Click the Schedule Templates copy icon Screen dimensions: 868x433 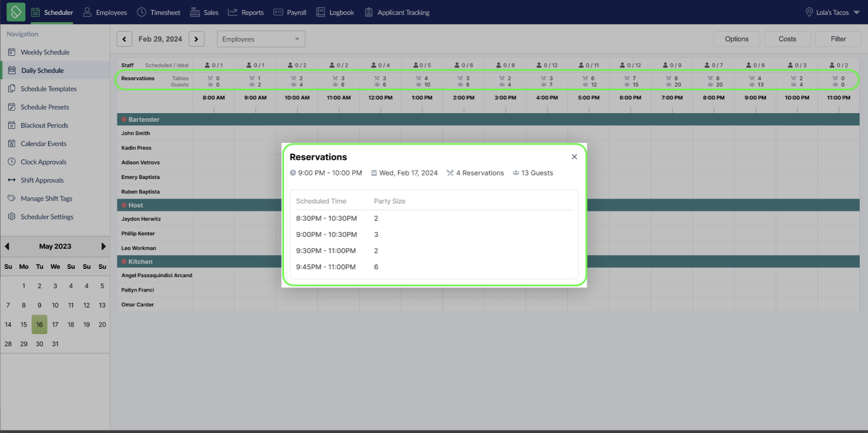(x=12, y=88)
